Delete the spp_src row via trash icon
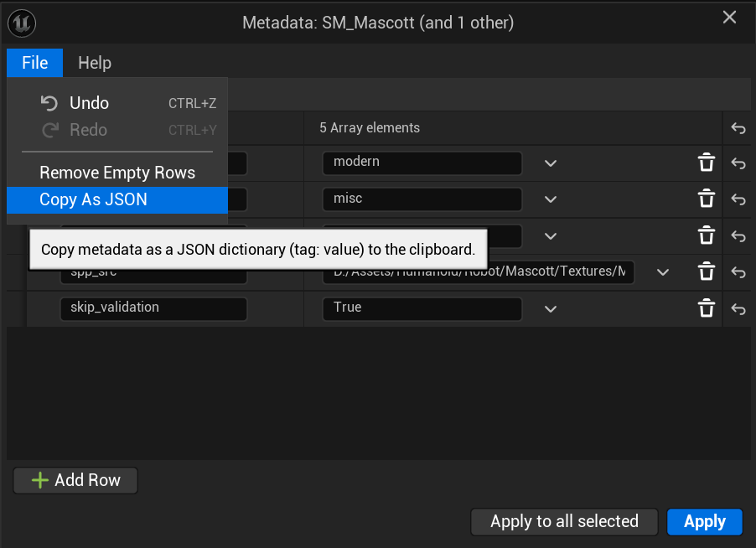 (707, 271)
